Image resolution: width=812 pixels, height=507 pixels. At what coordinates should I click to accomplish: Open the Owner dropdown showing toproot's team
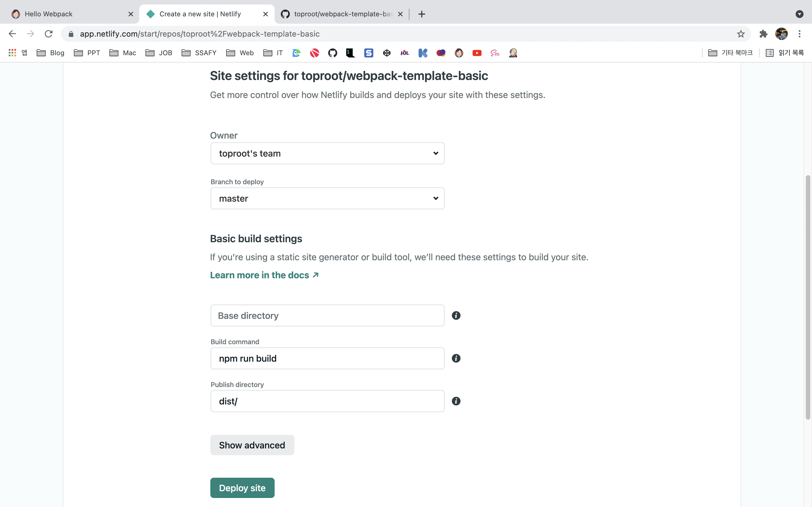click(327, 153)
